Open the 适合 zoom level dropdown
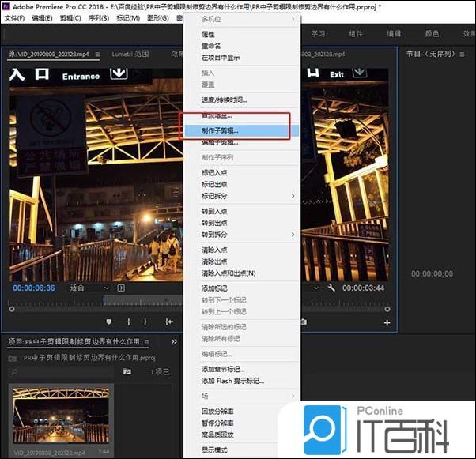The image size is (476, 459). click(x=89, y=288)
